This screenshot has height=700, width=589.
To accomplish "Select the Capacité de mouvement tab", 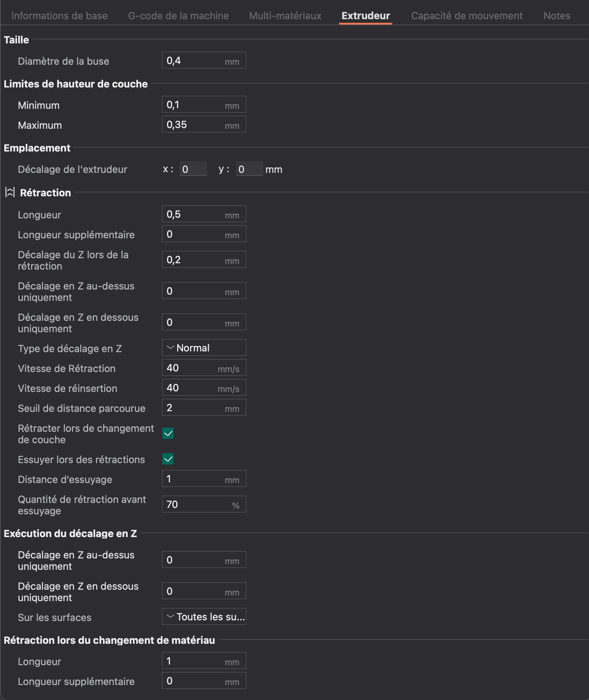I will [x=467, y=16].
